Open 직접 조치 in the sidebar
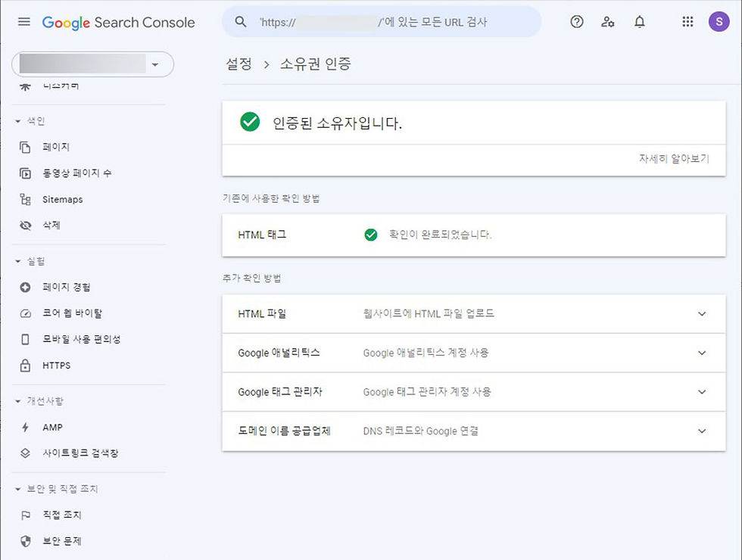The image size is (742, 560). point(62,515)
